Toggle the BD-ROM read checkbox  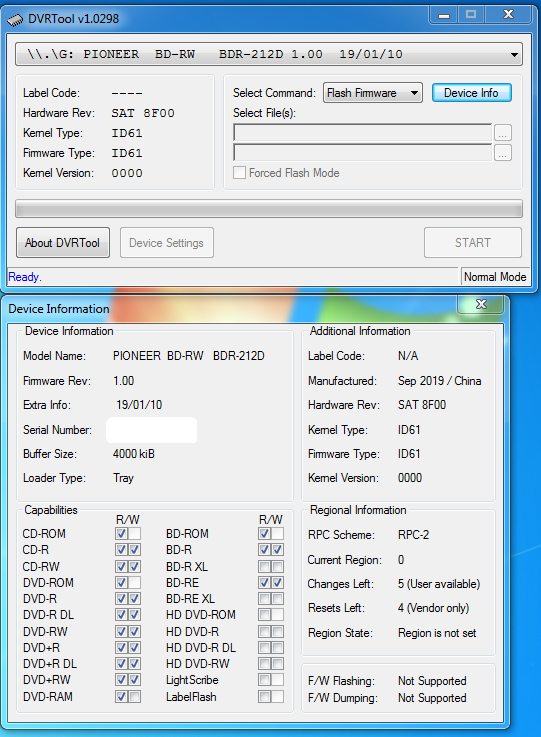[x=264, y=533]
